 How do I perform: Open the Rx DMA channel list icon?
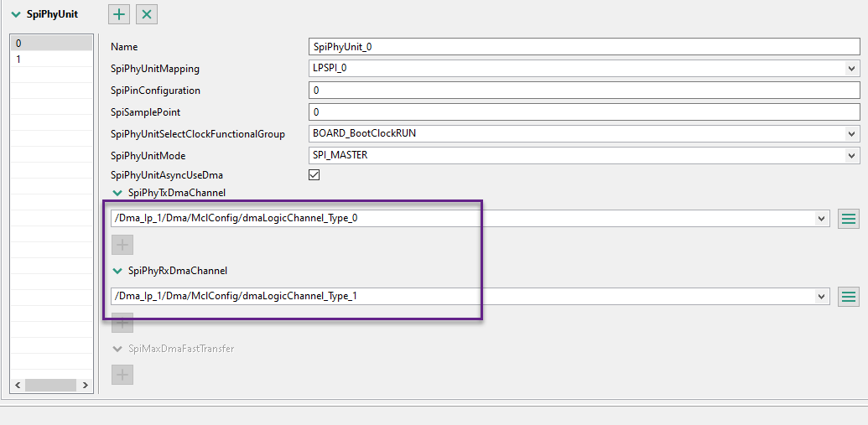(x=849, y=296)
